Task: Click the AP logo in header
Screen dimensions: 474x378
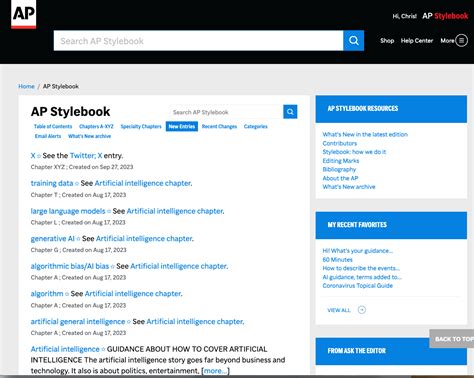Action: coord(23,14)
